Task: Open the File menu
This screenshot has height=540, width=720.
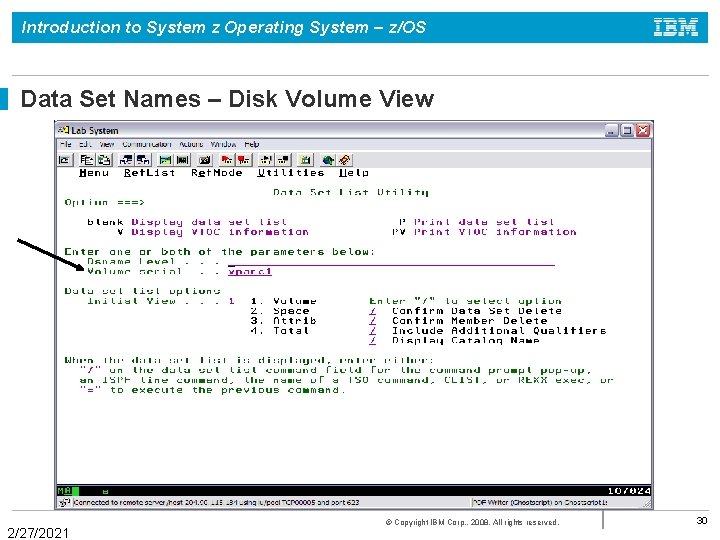Action: [x=66, y=144]
